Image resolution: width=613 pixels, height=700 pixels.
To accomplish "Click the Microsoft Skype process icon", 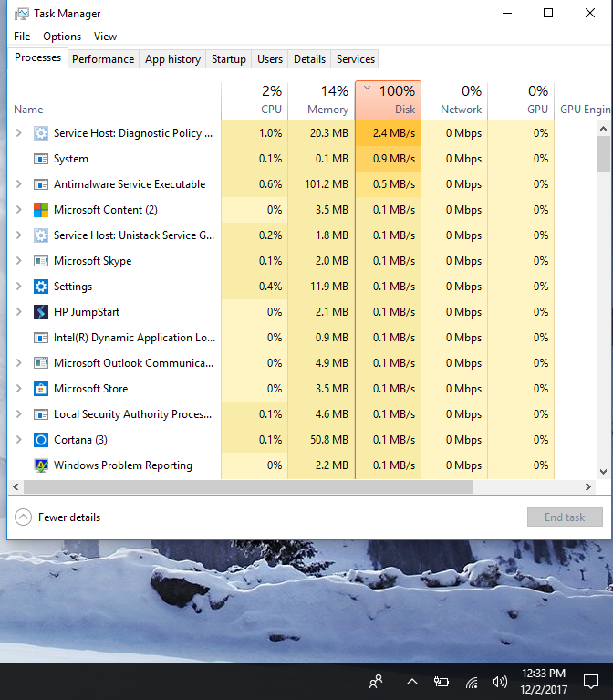I will 41,261.
